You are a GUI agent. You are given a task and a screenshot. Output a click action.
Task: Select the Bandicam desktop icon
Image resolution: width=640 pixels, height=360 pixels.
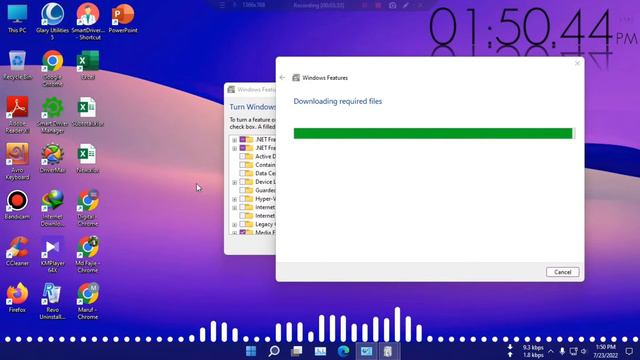pyautogui.click(x=17, y=205)
